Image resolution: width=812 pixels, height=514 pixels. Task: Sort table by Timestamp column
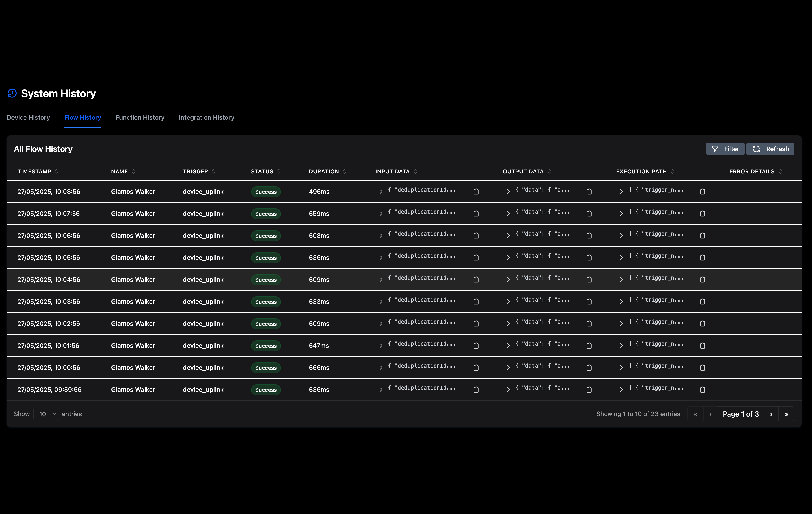57,171
